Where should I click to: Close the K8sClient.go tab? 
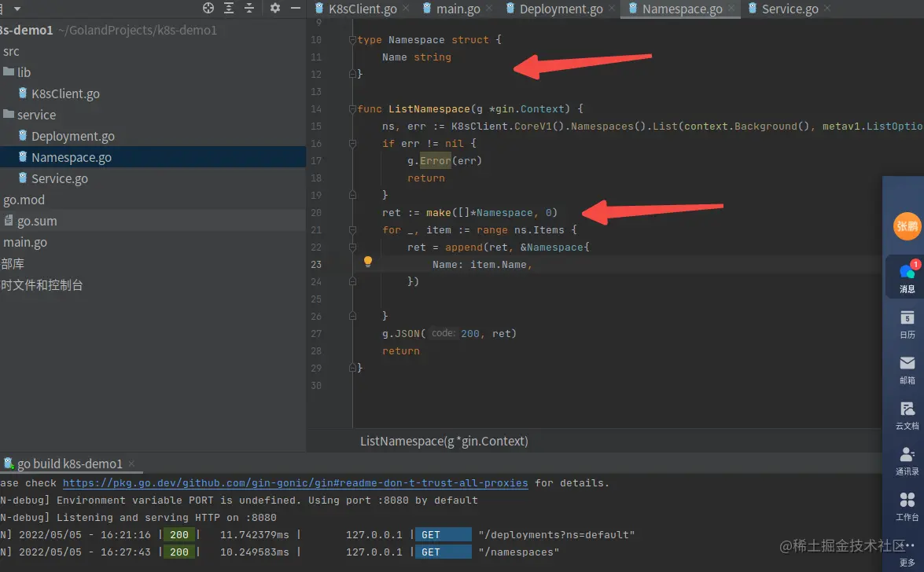(406, 8)
